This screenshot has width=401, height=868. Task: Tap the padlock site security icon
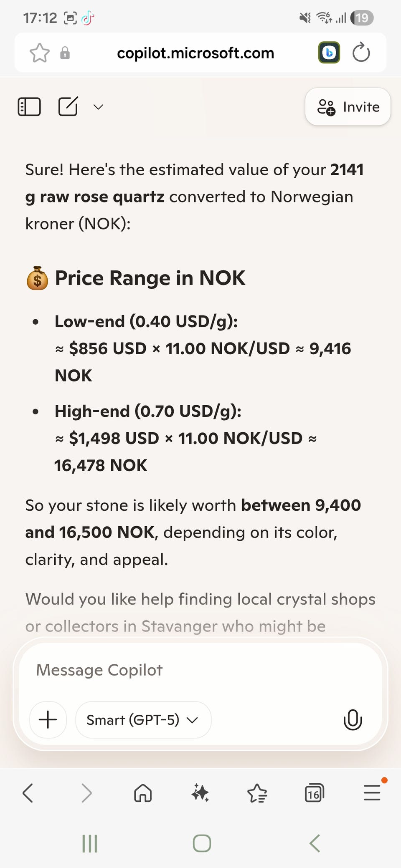tap(65, 53)
